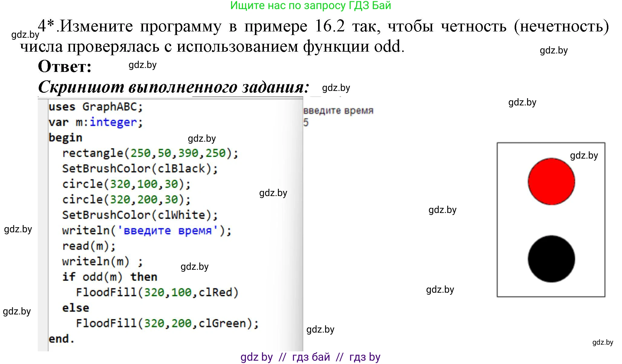Image resolution: width=622 pixels, height=364 pixels.
Task: Click the green header text about ГДЗ Бай
Action: pyautogui.click(x=311, y=5)
